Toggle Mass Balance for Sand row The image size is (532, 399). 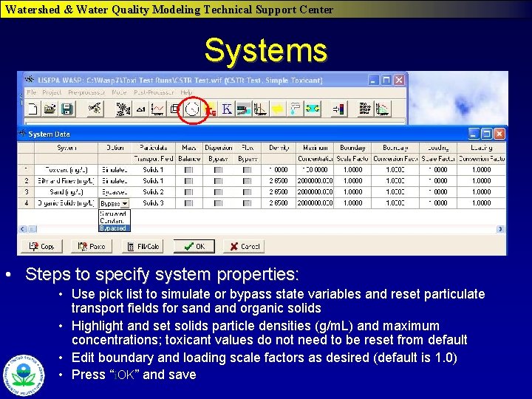188,192
